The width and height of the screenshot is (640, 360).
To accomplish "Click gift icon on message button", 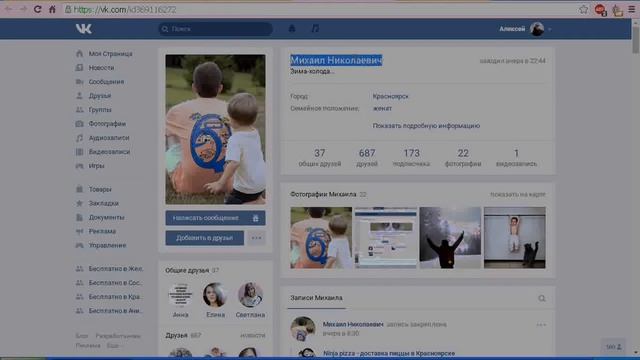I will [256, 218].
